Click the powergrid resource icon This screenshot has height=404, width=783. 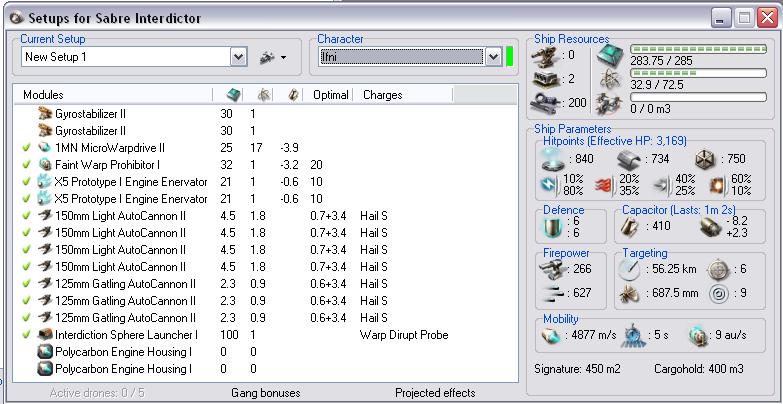[609, 79]
